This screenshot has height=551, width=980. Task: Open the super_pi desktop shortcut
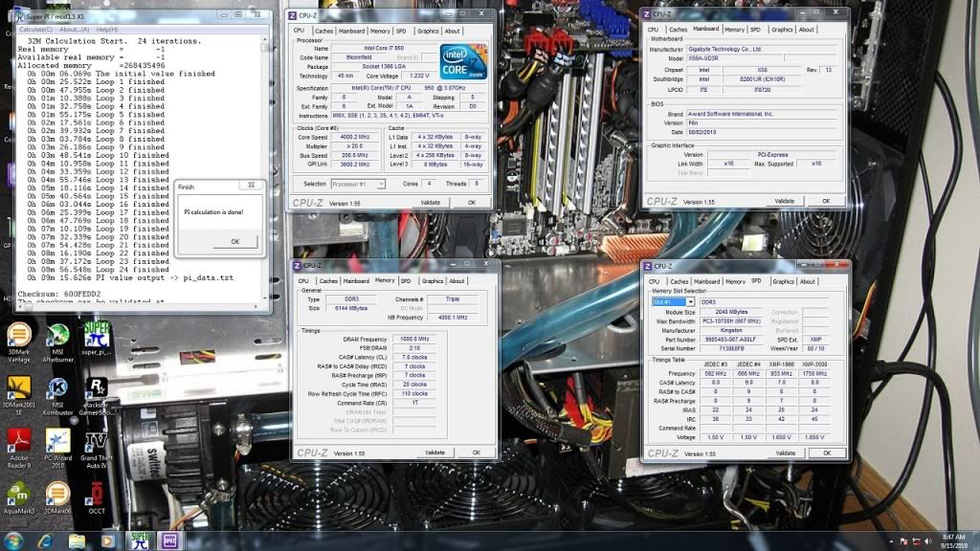tap(97, 339)
